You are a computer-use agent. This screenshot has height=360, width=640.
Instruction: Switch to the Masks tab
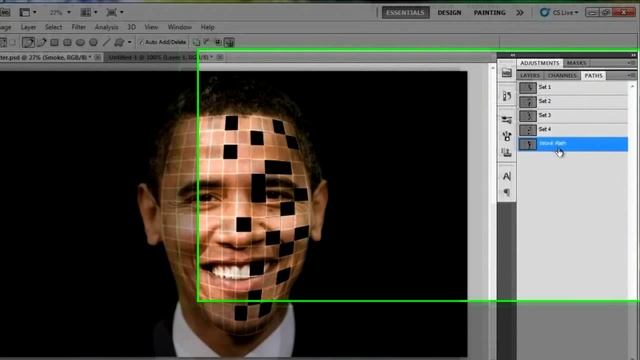pos(576,63)
